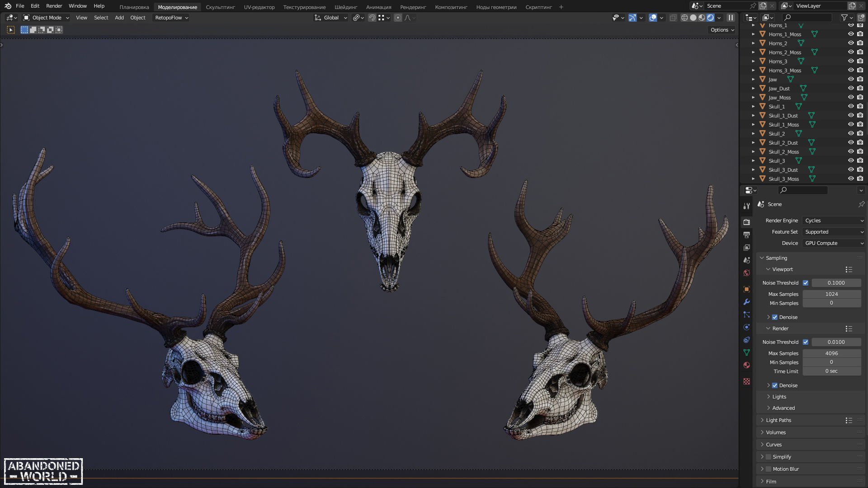
Task: Choose extend selection mode icon
Action: (x=33, y=30)
